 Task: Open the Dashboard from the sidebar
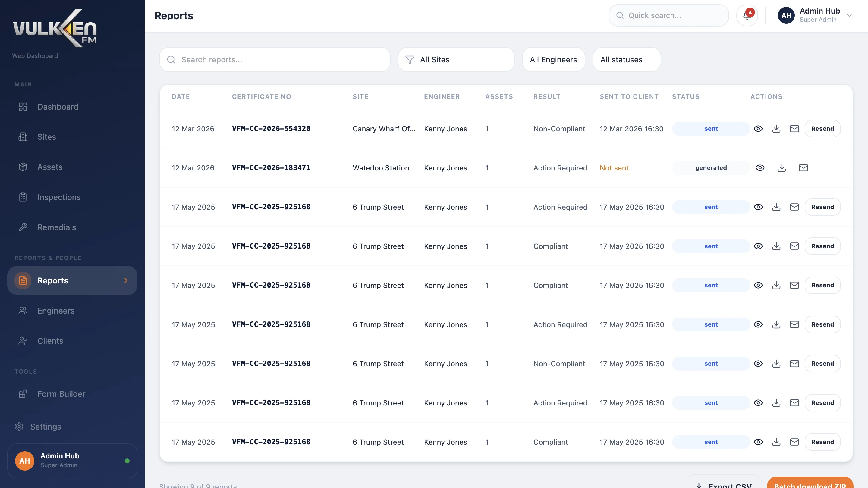[58, 107]
